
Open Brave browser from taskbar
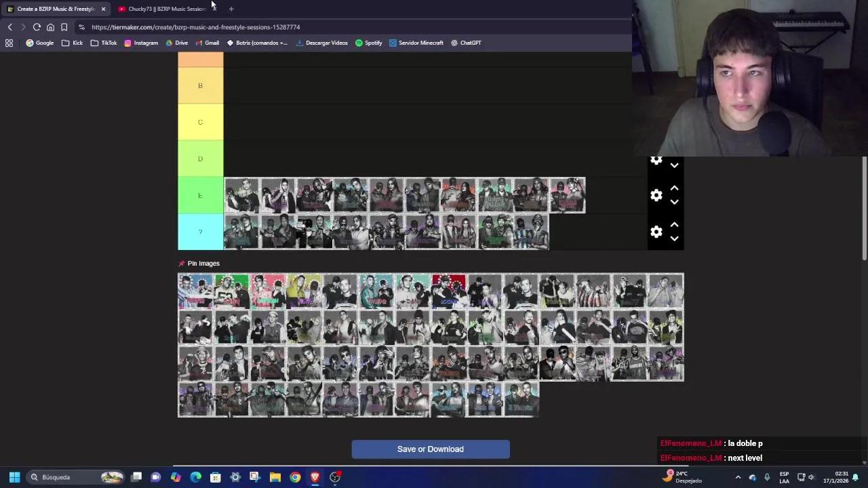click(315, 477)
